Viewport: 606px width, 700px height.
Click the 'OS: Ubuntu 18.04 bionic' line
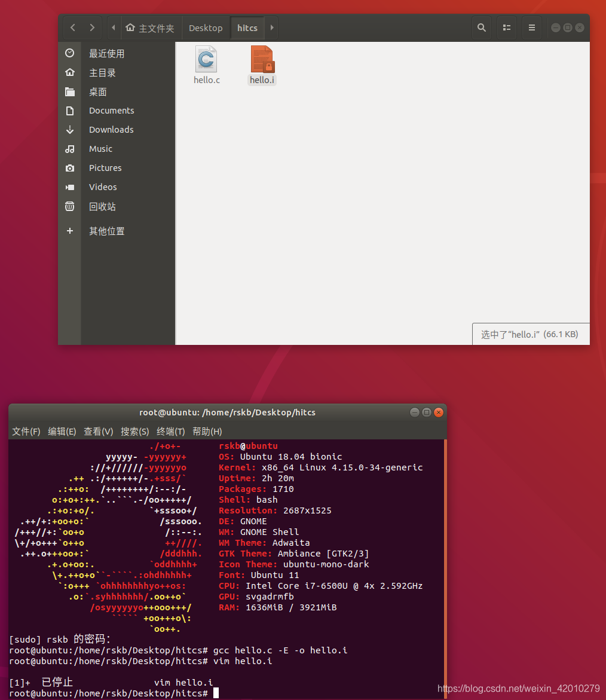(x=280, y=457)
